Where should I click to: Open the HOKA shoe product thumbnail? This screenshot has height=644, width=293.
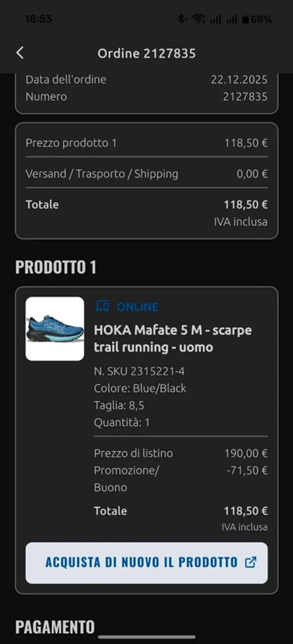[55, 329]
